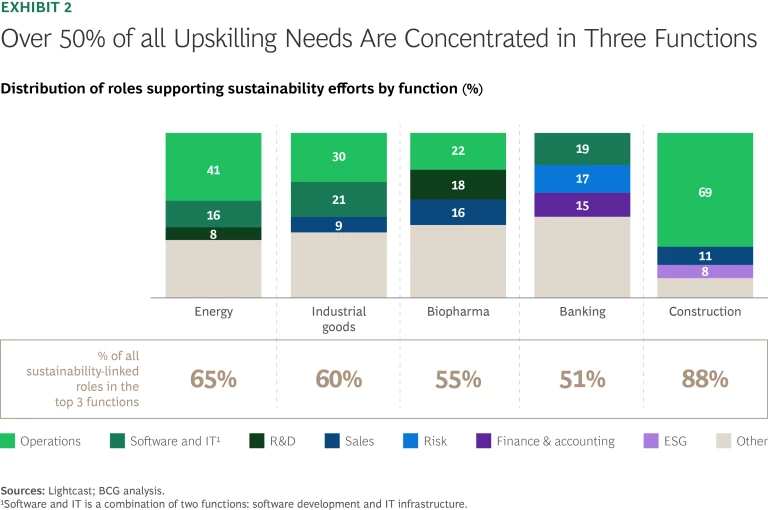Screen dimensions: 768x510
Task: Click the Operations green legend swatch
Action: [9, 441]
